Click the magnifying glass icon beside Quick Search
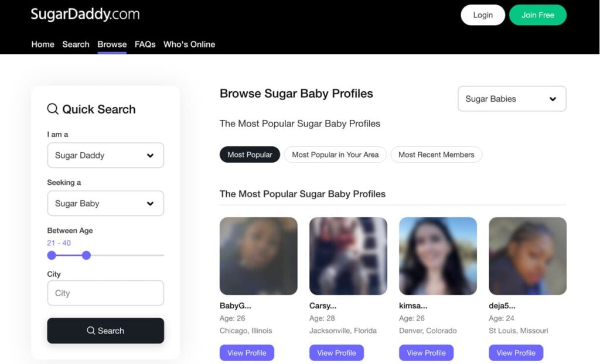 [53, 109]
